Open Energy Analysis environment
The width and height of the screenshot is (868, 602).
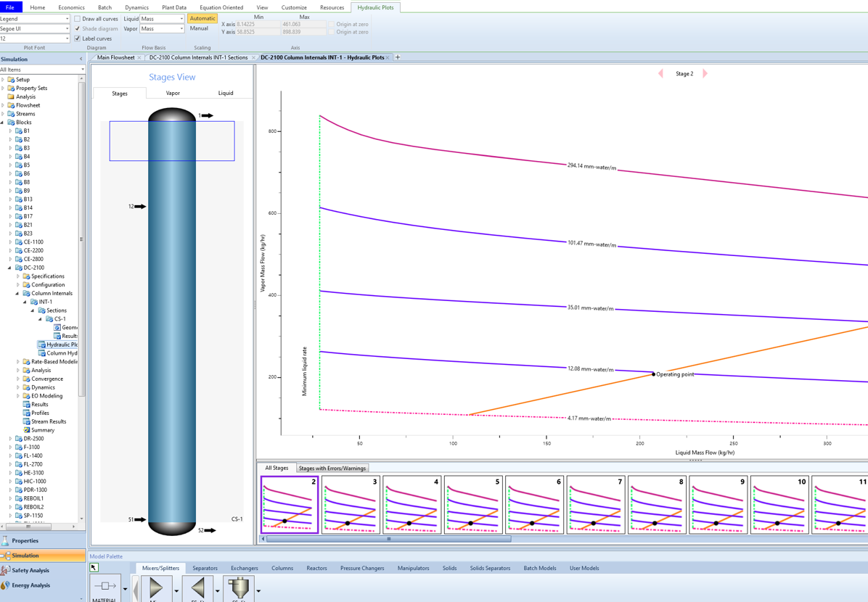pos(30,585)
